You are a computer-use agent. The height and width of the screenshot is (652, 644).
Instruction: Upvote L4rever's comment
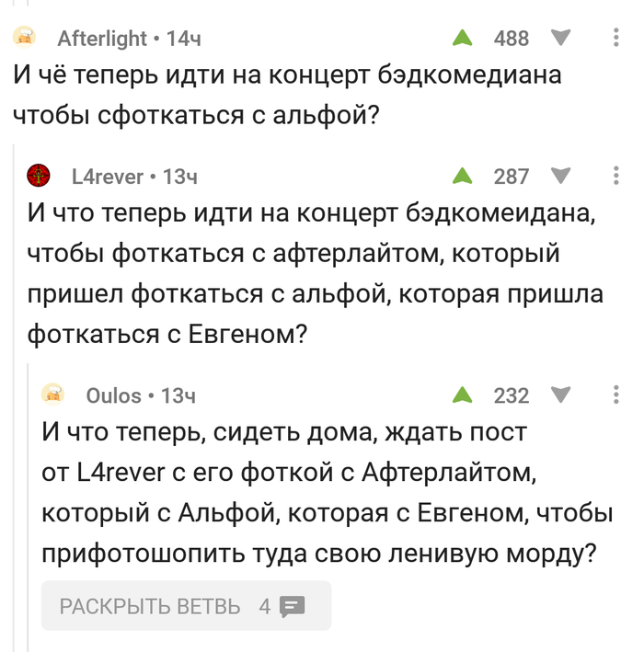click(462, 176)
